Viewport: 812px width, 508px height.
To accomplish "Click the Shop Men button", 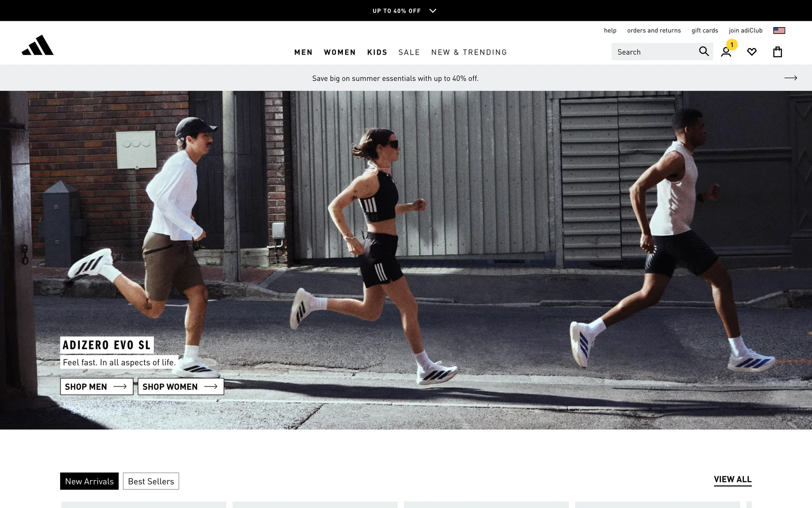I will pyautogui.click(x=96, y=387).
